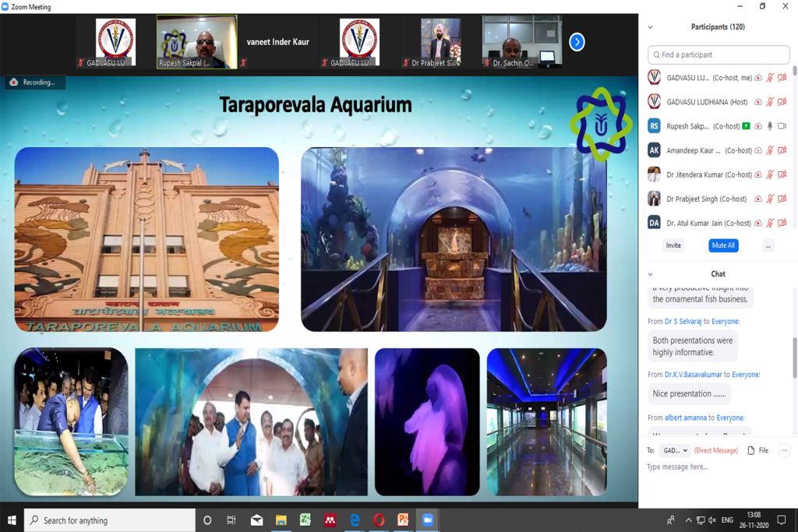Screen dimensions: 798x532
Task: Toggle Dr Prabjeet Singh's video in the participant list
Action: click(782, 199)
